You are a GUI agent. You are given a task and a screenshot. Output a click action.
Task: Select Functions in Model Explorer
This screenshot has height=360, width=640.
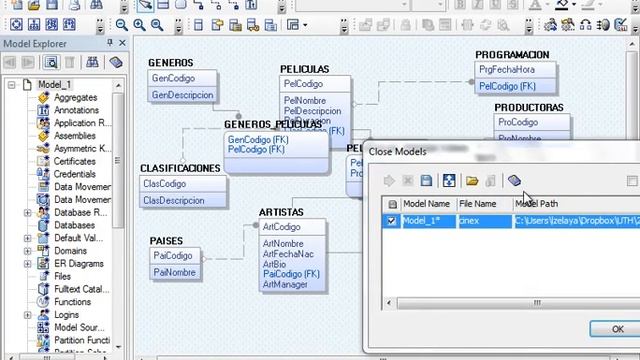point(72,302)
